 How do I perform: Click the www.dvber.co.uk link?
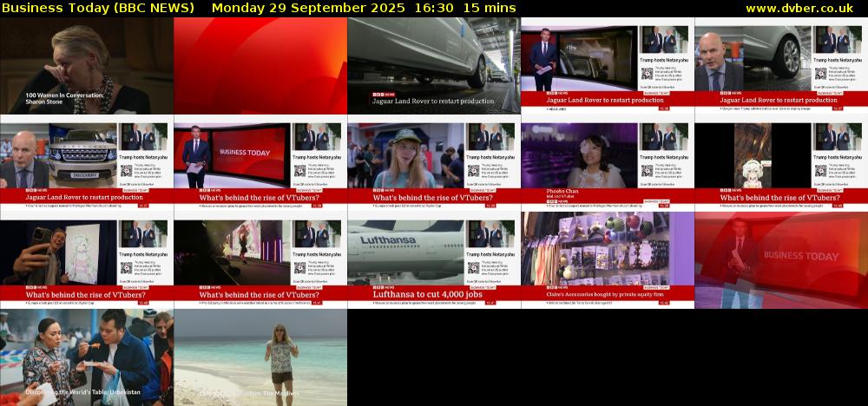pos(803,8)
